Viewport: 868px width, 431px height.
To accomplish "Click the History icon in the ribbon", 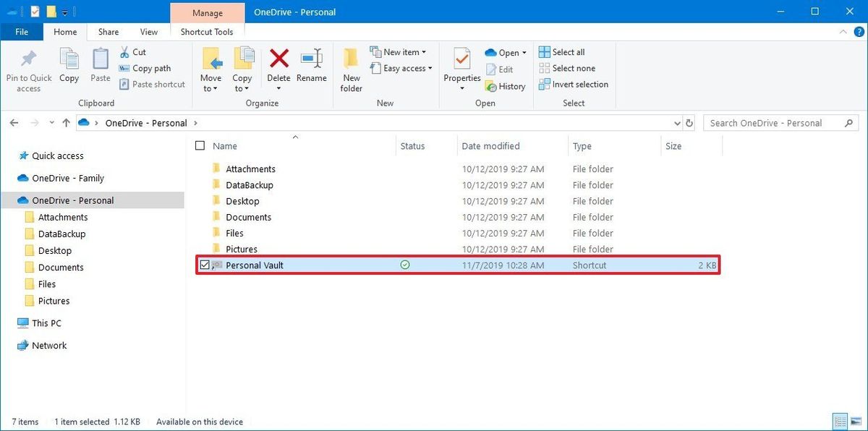I will (x=506, y=86).
